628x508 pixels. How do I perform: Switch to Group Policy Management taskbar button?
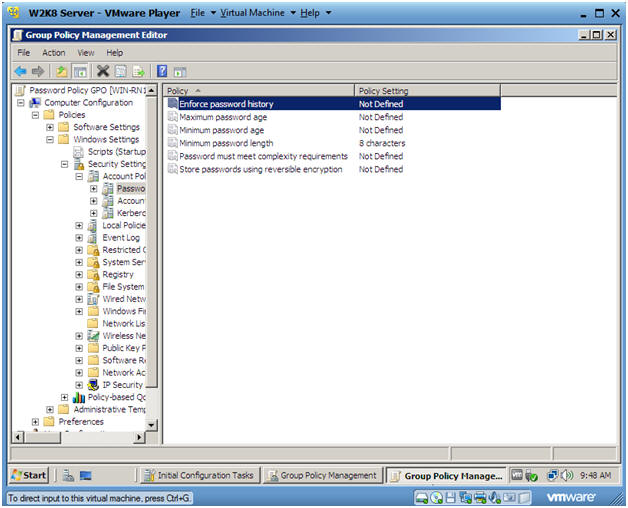click(323, 476)
